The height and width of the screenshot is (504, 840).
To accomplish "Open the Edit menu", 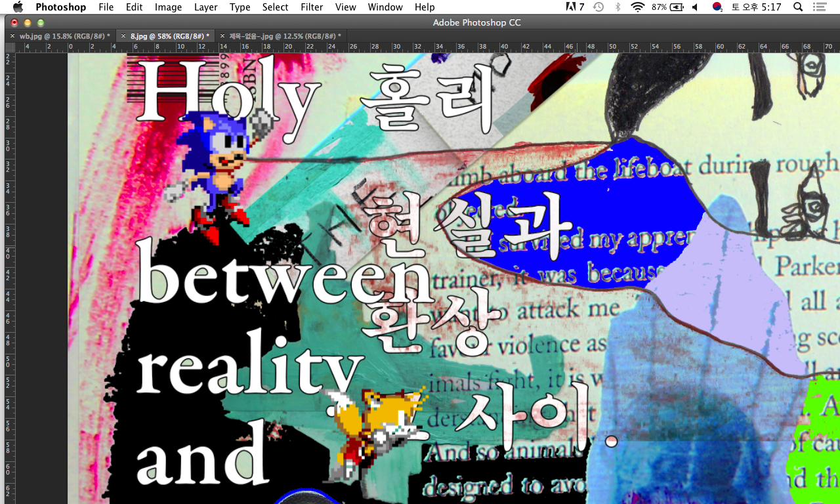I will click(x=134, y=7).
